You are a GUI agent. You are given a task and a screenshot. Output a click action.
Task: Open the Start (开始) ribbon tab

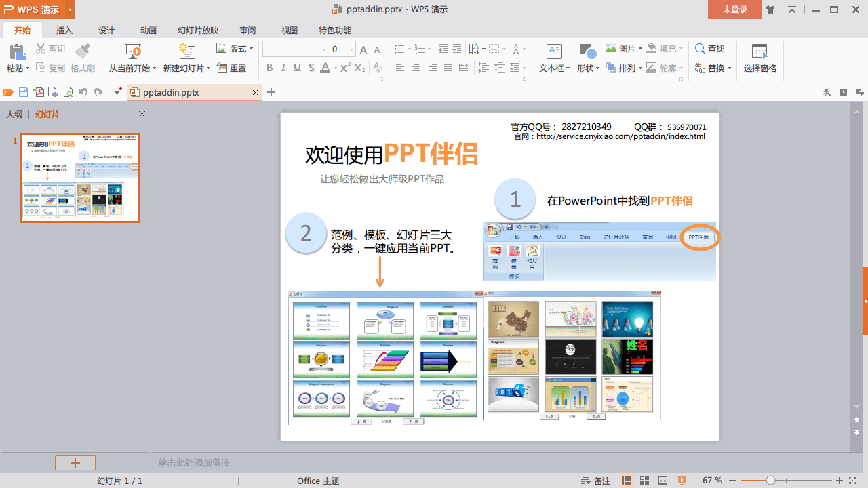coord(22,30)
